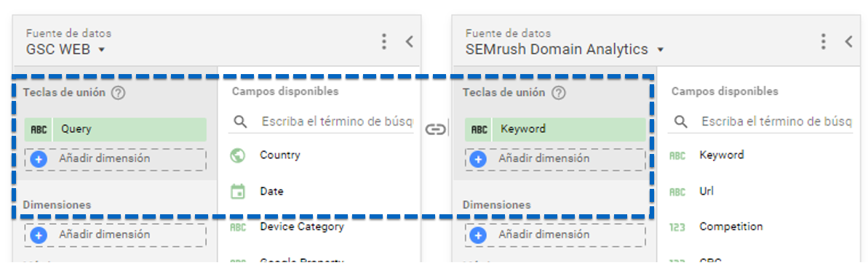The height and width of the screenshot is (276, 868).
Task: Add dimension in SEMrush Dimensiones section
Action: [x=555, y=235]
